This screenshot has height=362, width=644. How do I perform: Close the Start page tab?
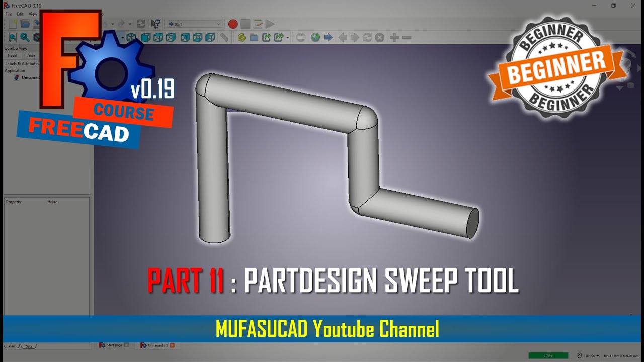pos(127,345)
